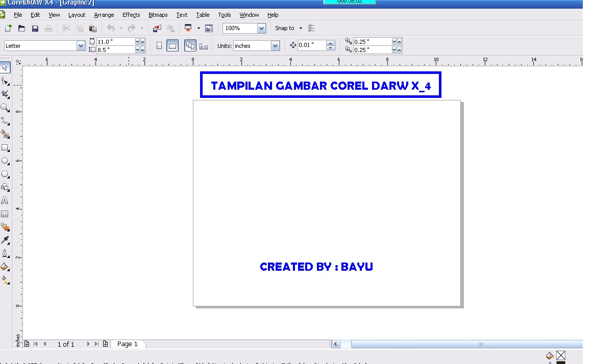Open a file with folder icon
Screen dimensions: 616x364
pos(21,28)
